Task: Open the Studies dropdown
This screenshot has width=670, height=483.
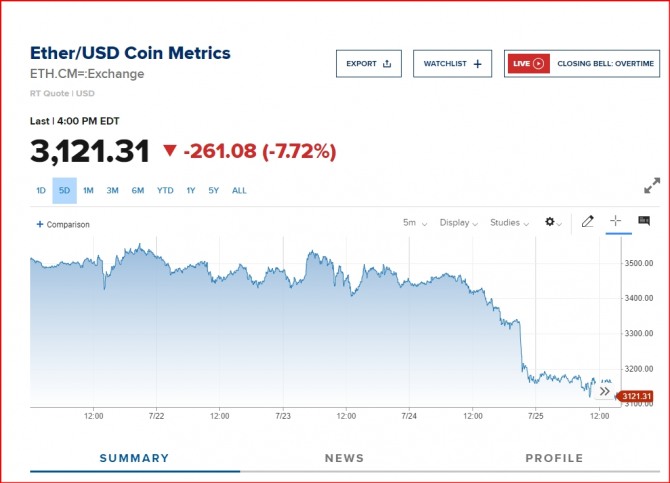Action: click(510, 223)
